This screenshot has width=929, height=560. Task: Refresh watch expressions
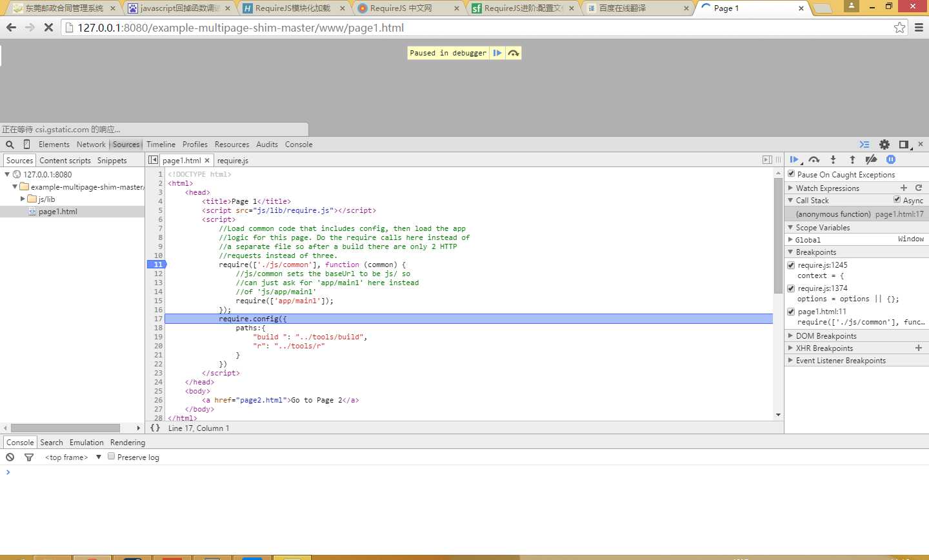coord(919,188)
